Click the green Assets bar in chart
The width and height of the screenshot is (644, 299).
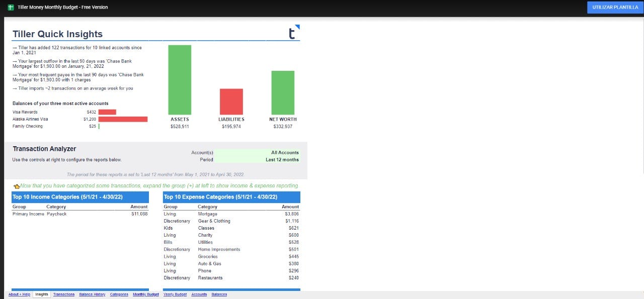[x=180, y=79]
